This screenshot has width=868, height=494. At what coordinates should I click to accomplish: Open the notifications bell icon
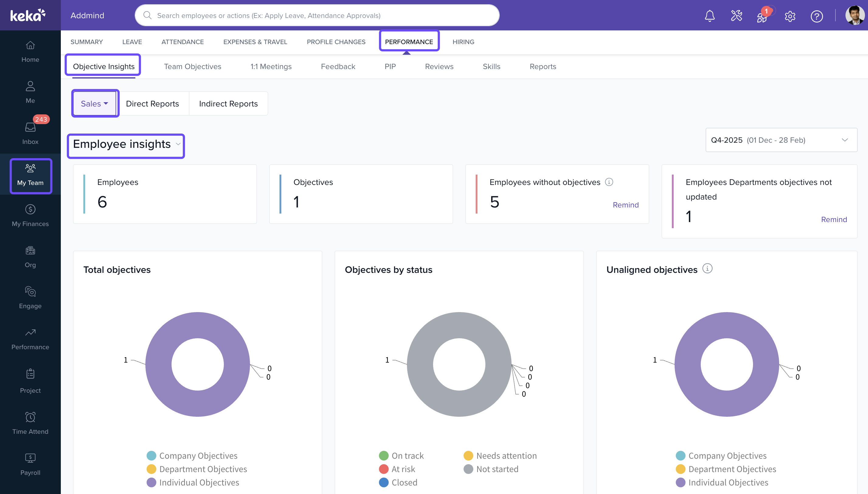point(709,16)
